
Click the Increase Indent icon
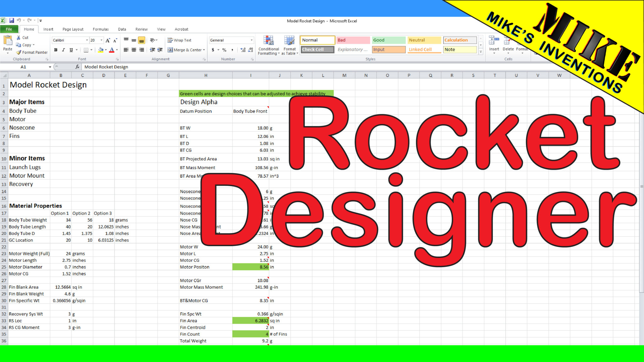click(160, 50)
